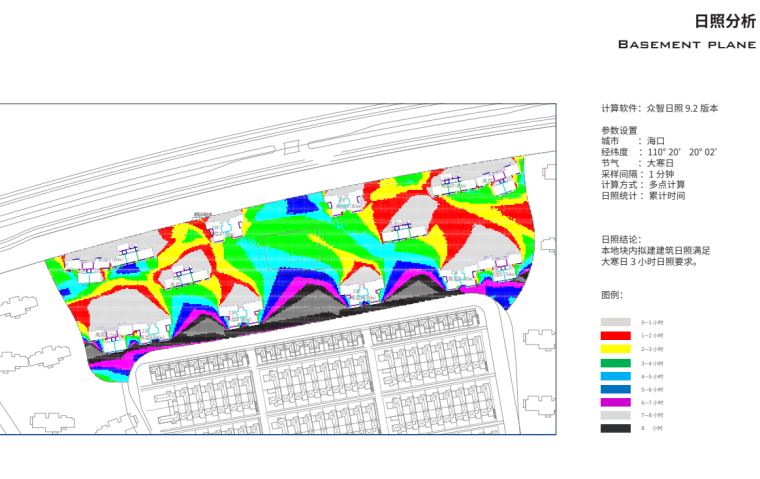
Task: Select the dark blue 5–6 hour swatch
Action: coord(615,388)
